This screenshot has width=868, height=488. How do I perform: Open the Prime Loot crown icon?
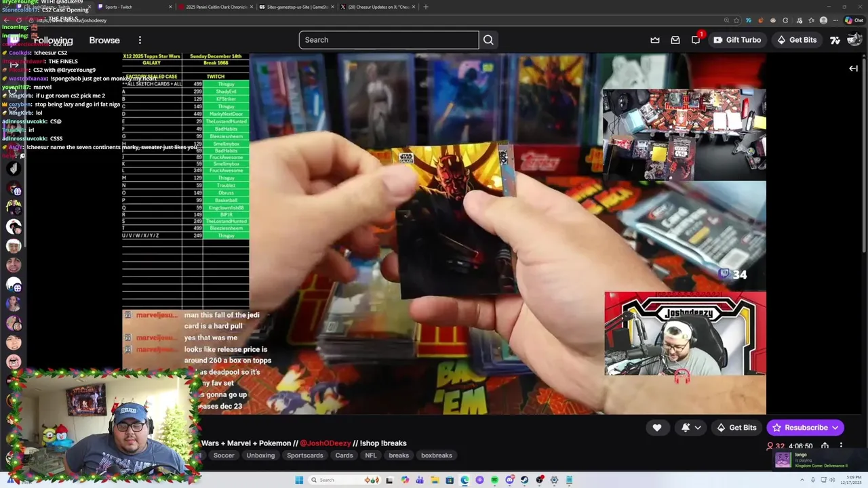click(655, 40)
